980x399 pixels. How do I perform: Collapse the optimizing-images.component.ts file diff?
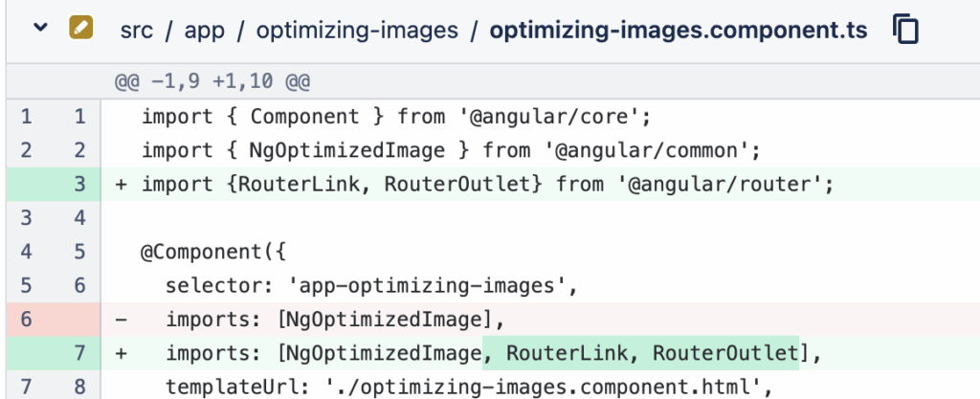coord(40,28)
